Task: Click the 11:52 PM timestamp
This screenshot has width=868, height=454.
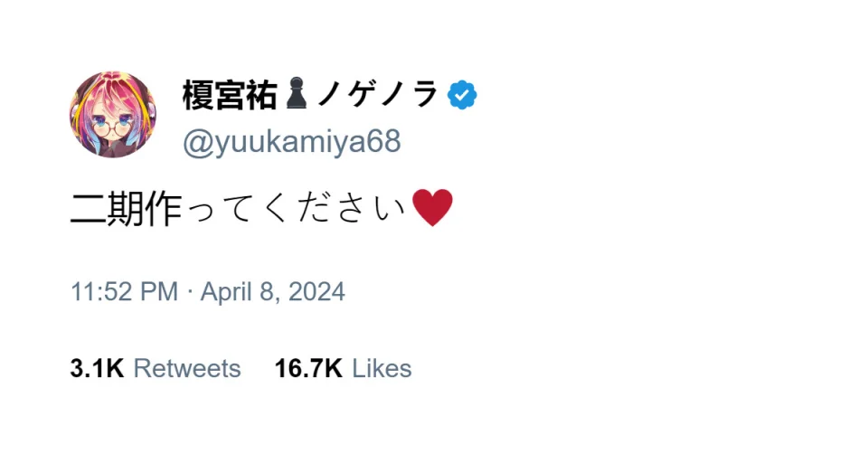Action: click(x=124, y=292)
